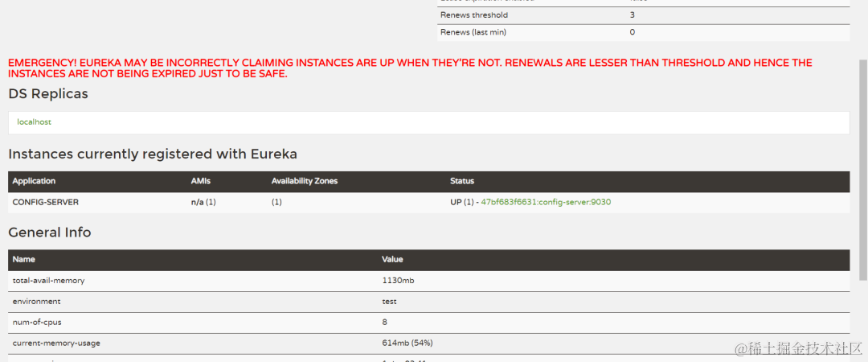Select the Renews last min value 0

click(633, 32)
